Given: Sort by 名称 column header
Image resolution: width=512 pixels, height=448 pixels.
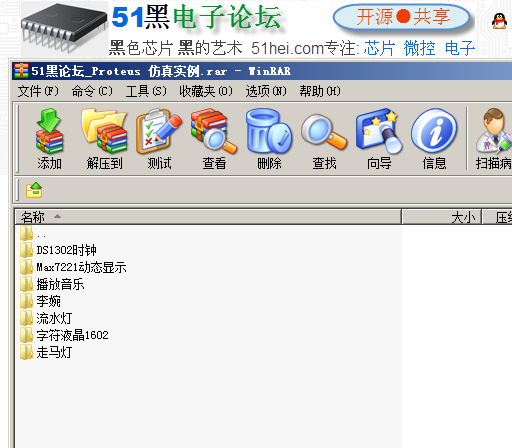Looking at the screenshot, I should coord(208,217).
